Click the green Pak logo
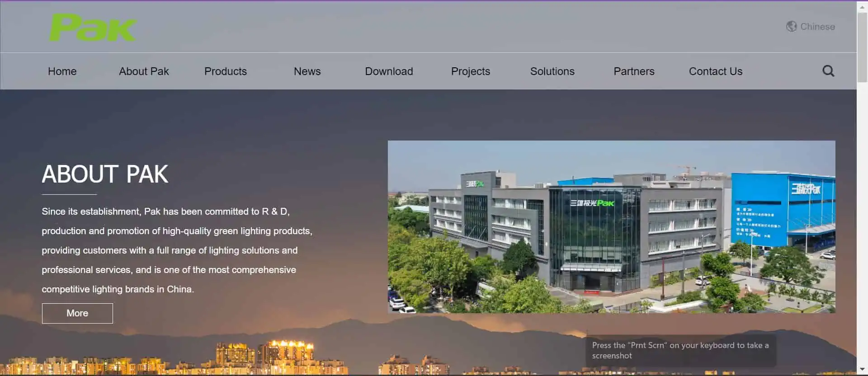 pyautogui.click(x=93, y=28)
